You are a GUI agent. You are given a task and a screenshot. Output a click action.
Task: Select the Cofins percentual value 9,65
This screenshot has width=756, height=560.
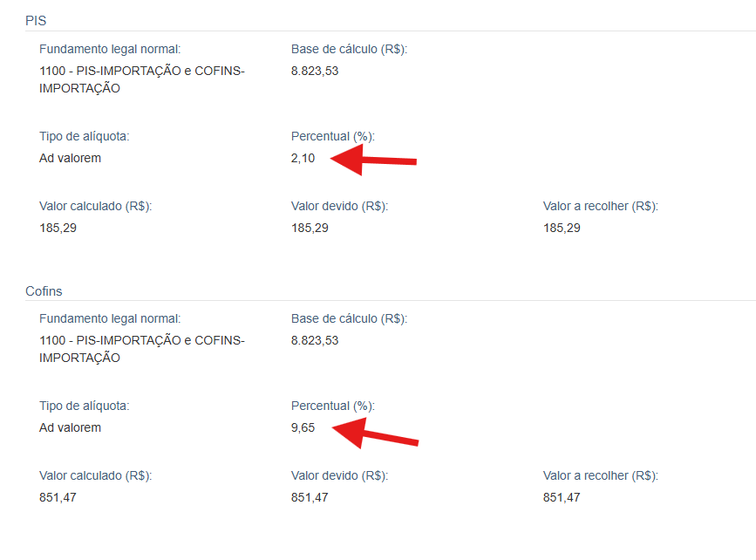(303, 427)
